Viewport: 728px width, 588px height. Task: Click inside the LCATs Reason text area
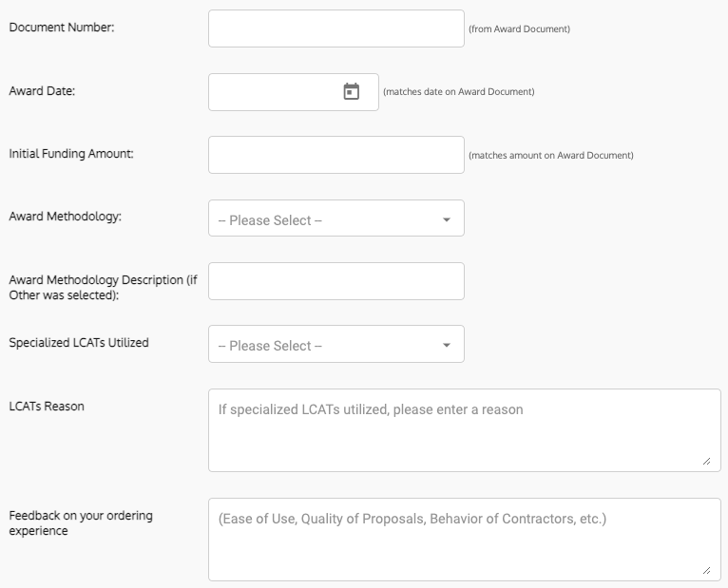click(465, 430)
